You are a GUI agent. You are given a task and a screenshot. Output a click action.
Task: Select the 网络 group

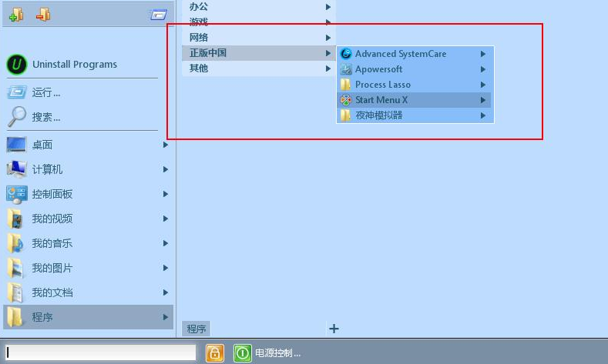[259, 38]
